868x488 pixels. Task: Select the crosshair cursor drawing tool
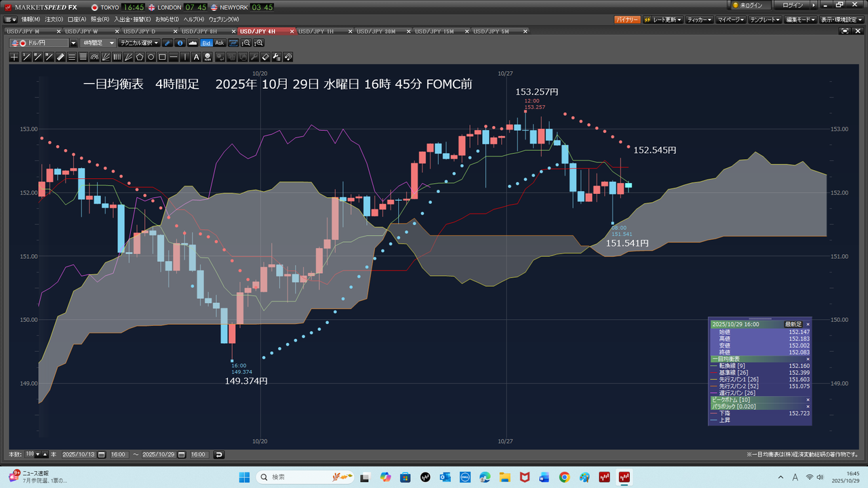point(14,57)
